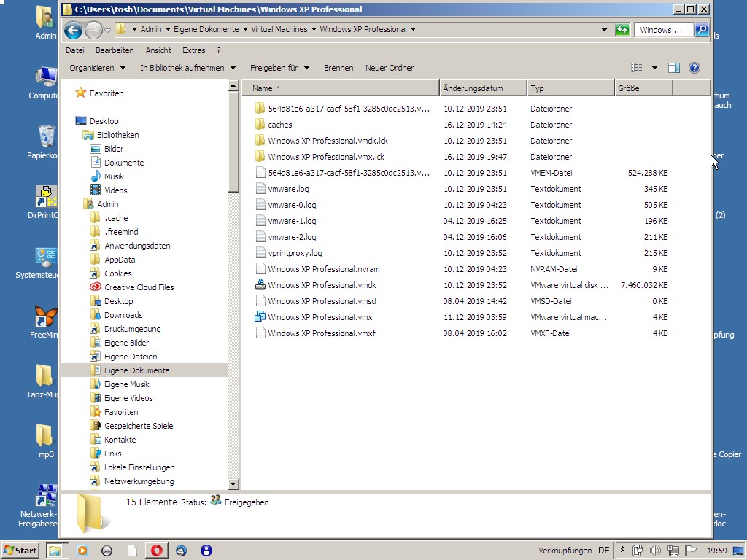Toggle the preview pane button
747x560 pixels.
pyautogui.click(x=674, y=68)
